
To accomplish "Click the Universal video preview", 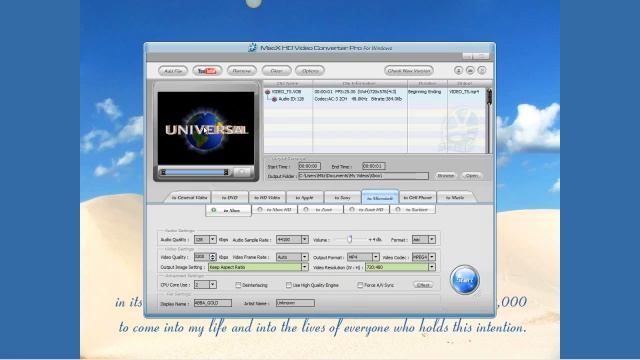I will [x=206, y=128].
